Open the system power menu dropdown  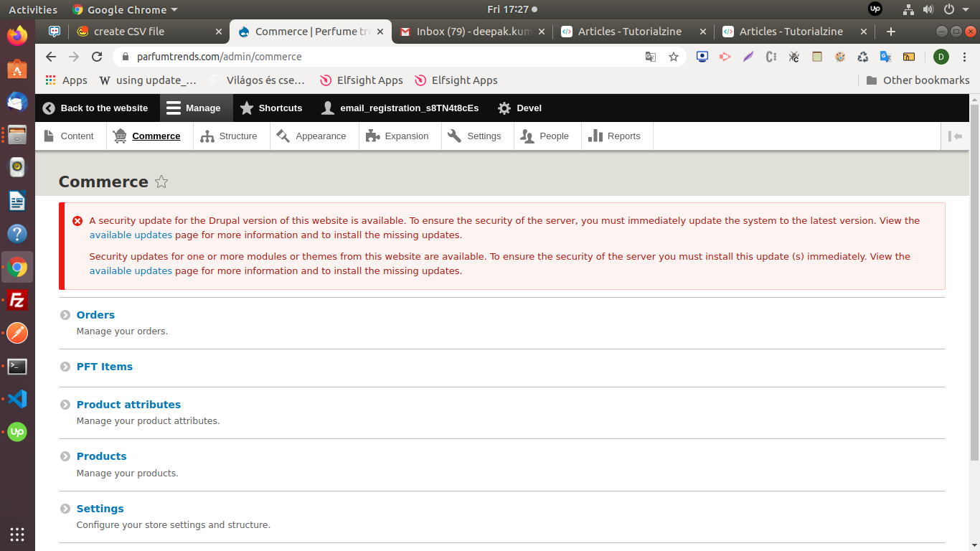point(966,9)
